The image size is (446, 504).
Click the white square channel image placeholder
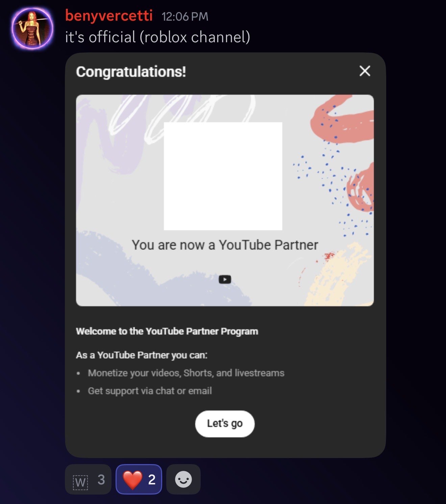point(223,176)
